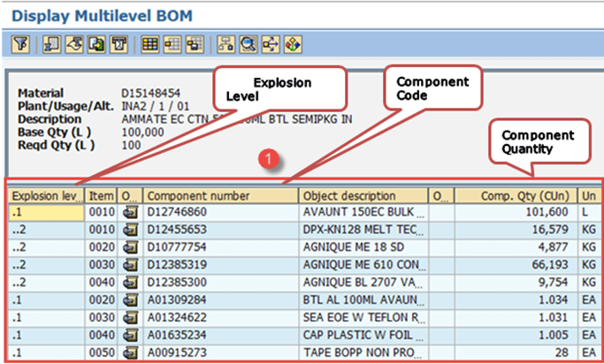Click the Comp. Qty (CUn) column header

click(x=515, y=194)
